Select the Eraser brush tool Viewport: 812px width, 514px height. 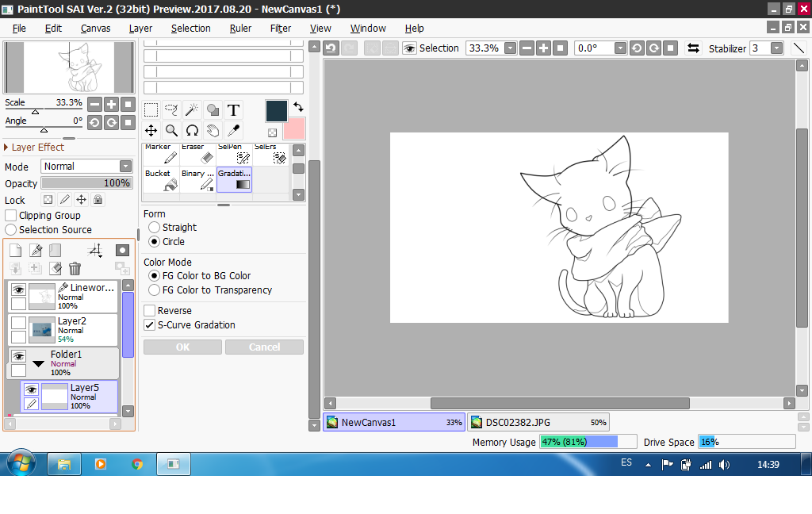(197, 154)
